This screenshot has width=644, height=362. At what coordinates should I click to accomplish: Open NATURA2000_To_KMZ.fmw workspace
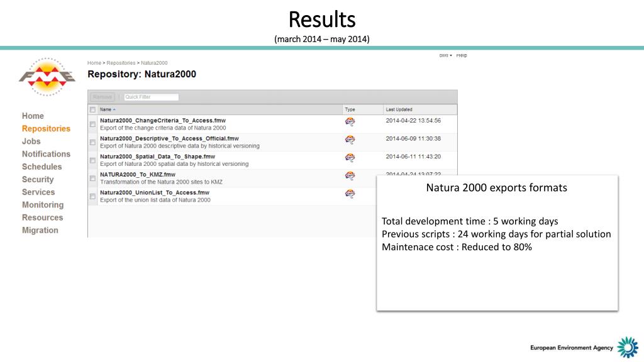click(x=138, y=175)
